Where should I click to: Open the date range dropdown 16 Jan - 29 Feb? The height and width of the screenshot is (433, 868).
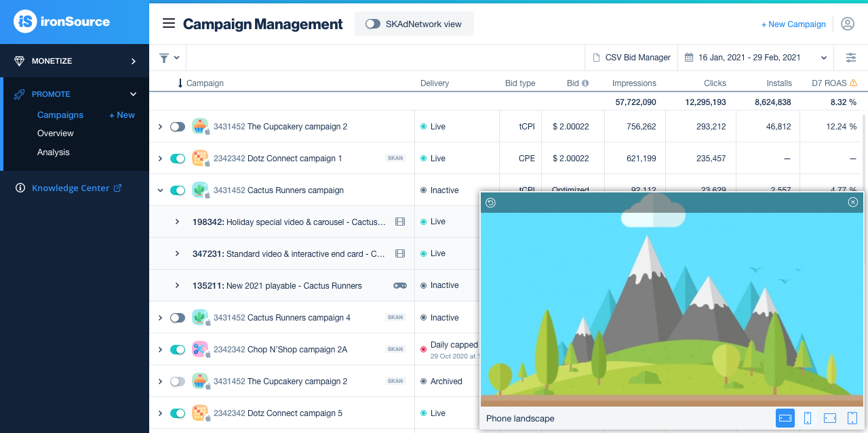757,58
